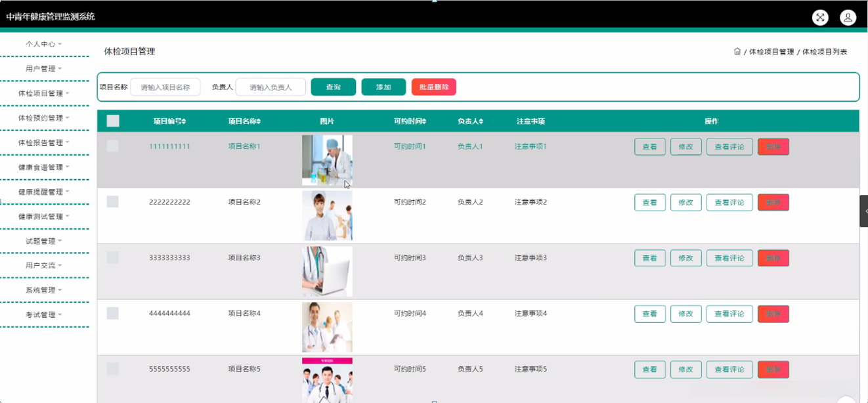Image resolution: width=868 pixels, height=403 pixels.
Task: Click 查看 in the 项目名称3 row
Action: [650, 258]
